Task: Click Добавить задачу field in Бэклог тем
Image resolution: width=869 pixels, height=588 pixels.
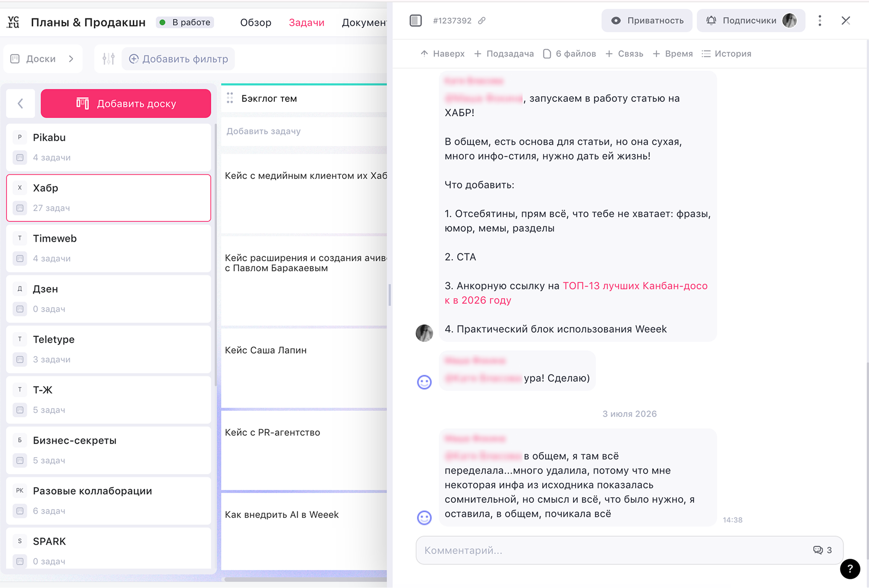Action: click(x=304, y=131)
